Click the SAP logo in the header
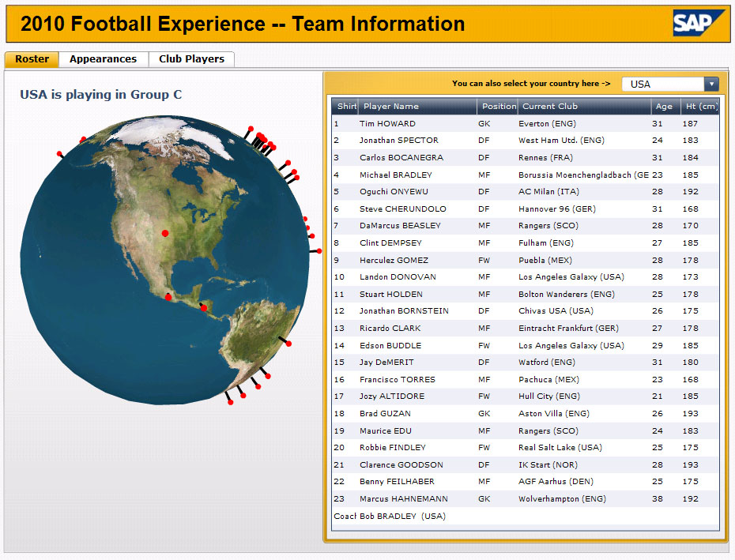Screen dimensions: 735x560 tap(699, 24)
